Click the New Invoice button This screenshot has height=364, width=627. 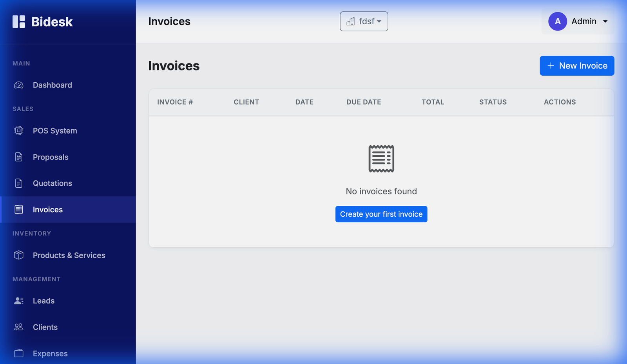point(576,65)
